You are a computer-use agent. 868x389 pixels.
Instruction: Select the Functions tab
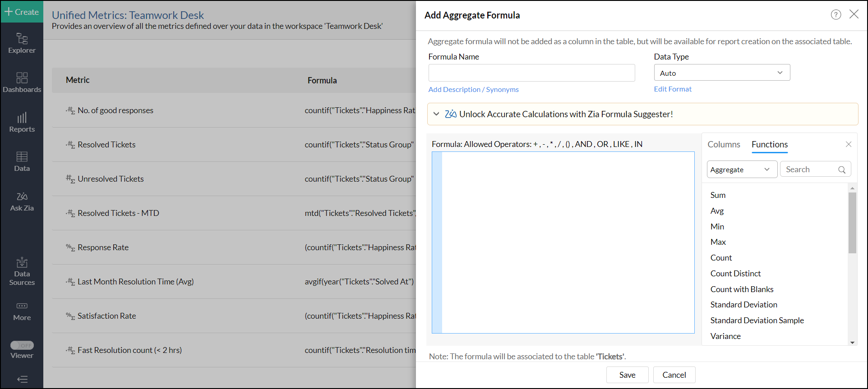tap(769, 144)
